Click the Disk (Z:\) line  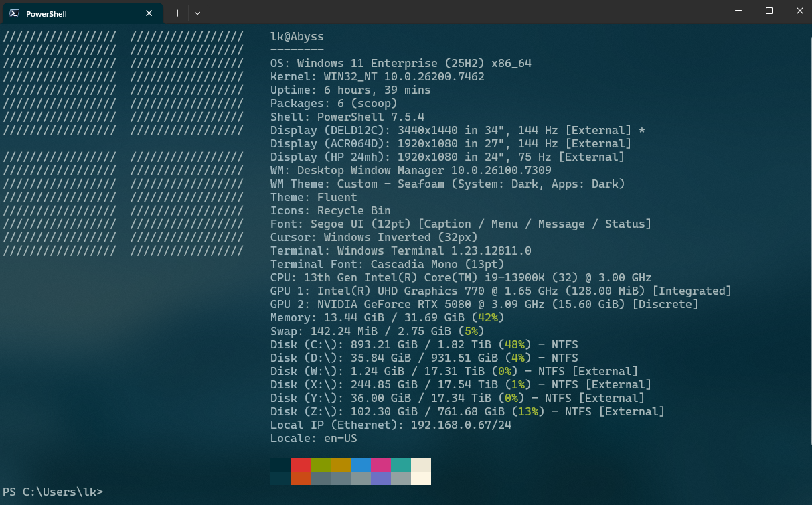coord(468,412)
